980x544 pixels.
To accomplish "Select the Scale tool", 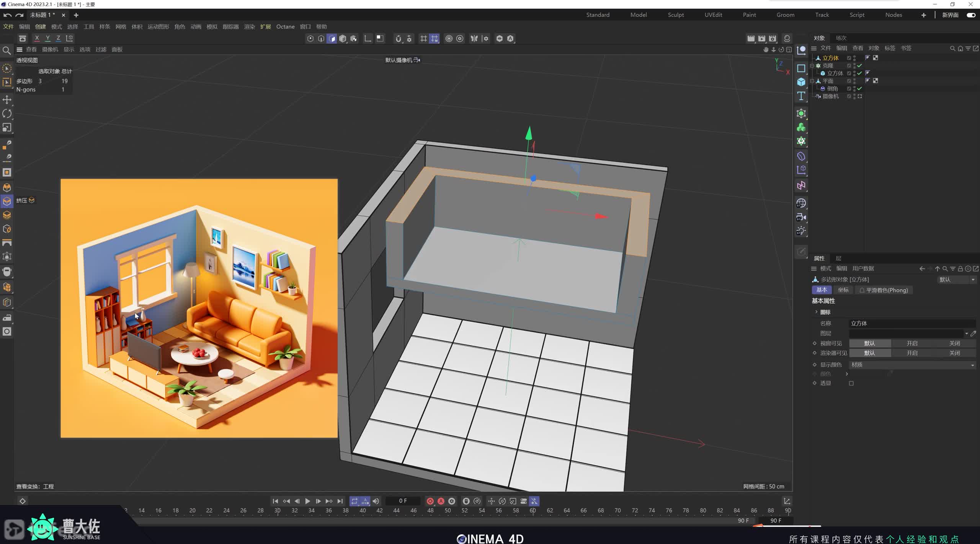I will pos(7,127).
